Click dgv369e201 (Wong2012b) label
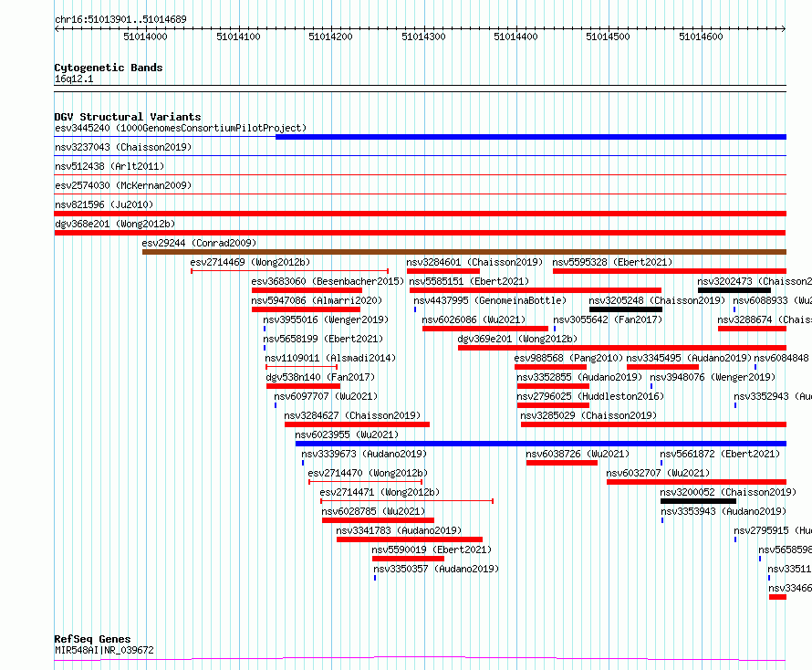This screenshot has width=812, height=670. pos(517,339)
